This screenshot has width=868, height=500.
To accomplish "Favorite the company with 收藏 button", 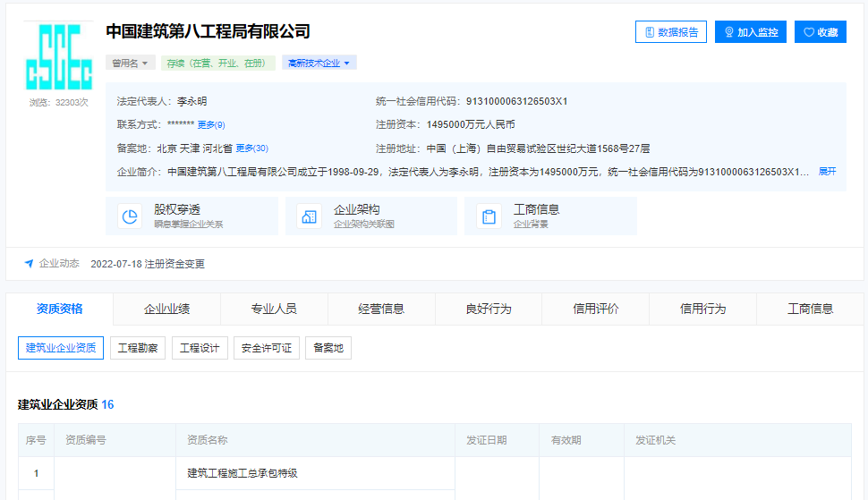I will pyautogui.click(x=820, y=32).
